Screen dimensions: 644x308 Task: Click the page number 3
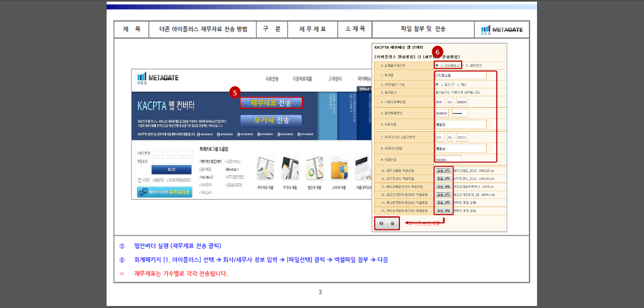[320, 292]
